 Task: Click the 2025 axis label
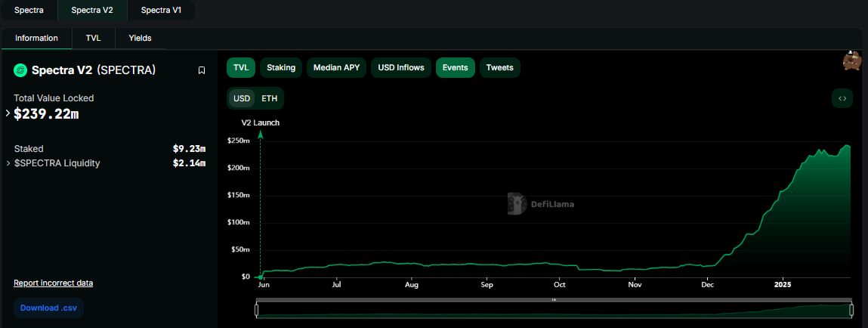[x=783, y=285]
